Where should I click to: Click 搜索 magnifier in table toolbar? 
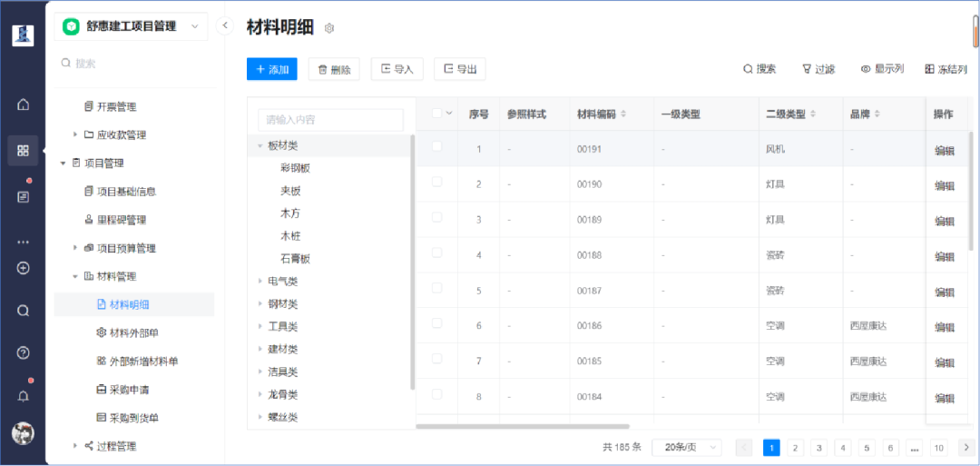point(759,69)
